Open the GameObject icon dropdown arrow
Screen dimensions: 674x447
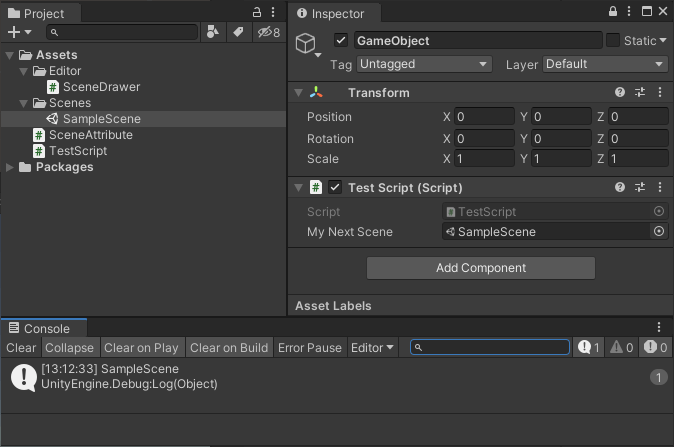[318, 55]
